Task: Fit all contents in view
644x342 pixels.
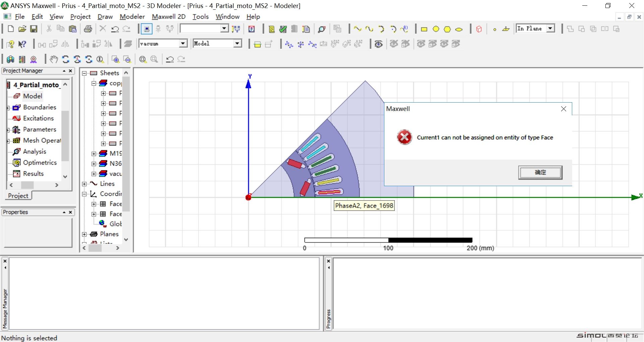Action: click(x=143, y=59)
